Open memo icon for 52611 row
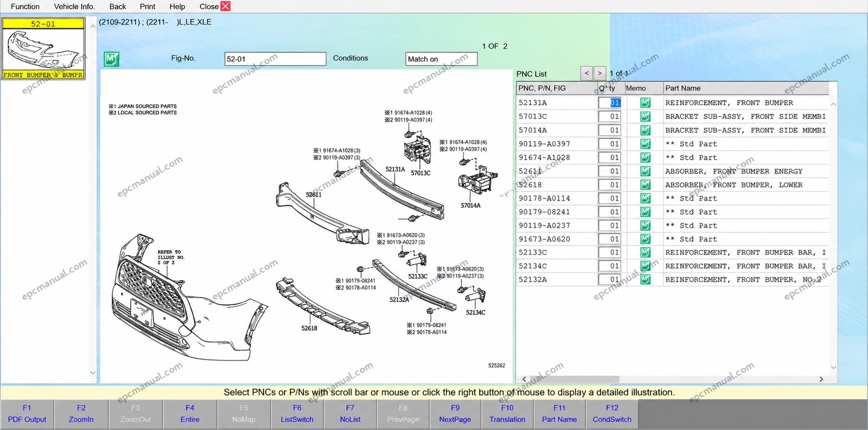The image size is (868, 430). 645,171
